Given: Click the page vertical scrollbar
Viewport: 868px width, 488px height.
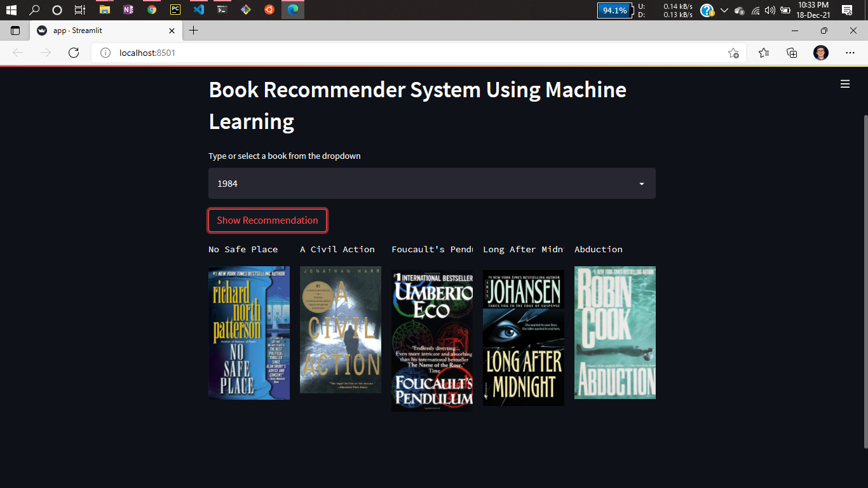Looking at the screenshot, I should click(865, 281).
